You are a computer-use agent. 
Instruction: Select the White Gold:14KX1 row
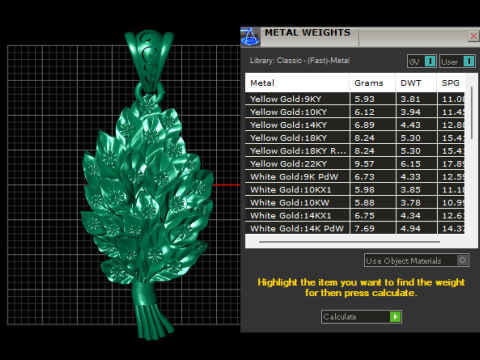[355, 216]
